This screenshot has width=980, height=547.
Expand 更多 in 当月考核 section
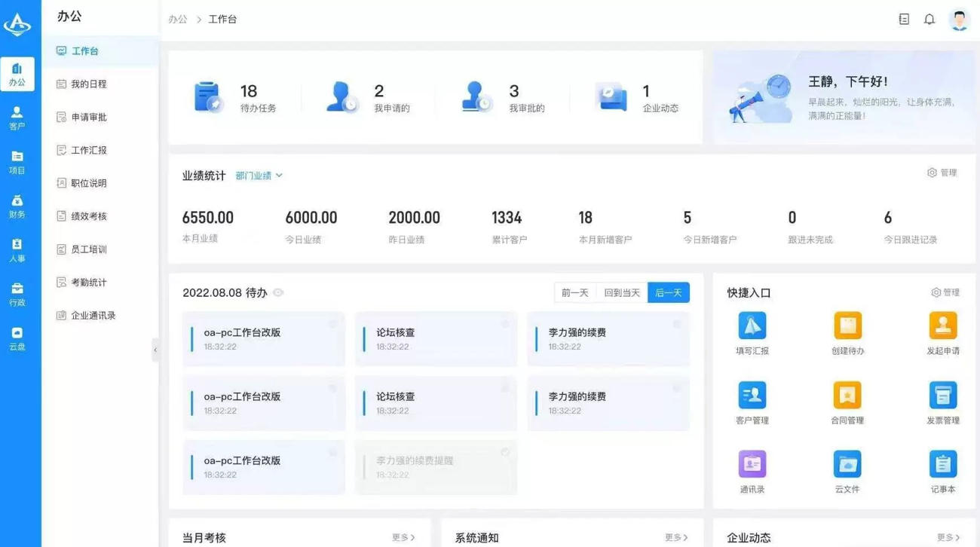coord(403,537)
